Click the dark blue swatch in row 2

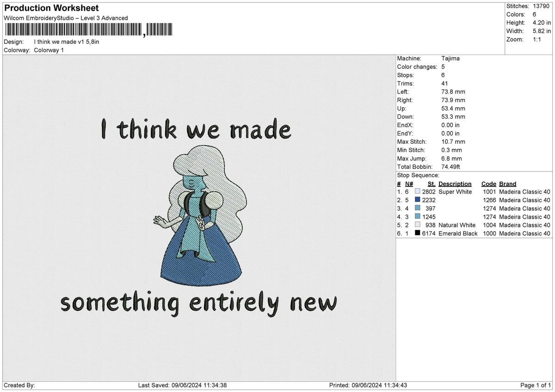pyautogui.click(x=418, y=200)
